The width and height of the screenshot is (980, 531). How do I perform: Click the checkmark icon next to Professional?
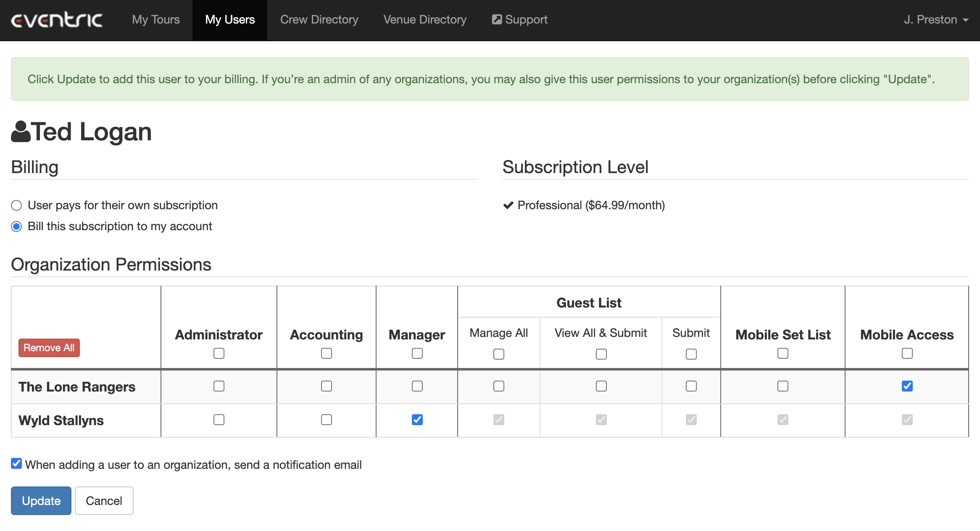click(508, 205)
